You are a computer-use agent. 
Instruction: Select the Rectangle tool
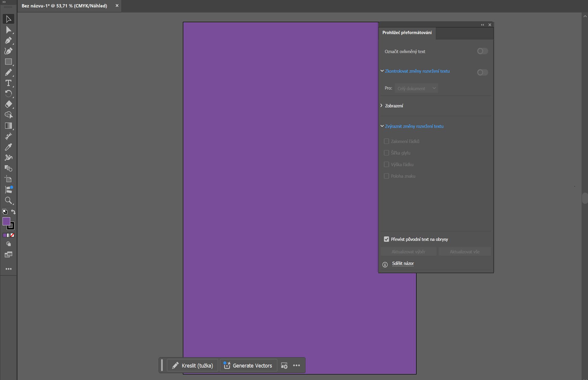point(8,62)
